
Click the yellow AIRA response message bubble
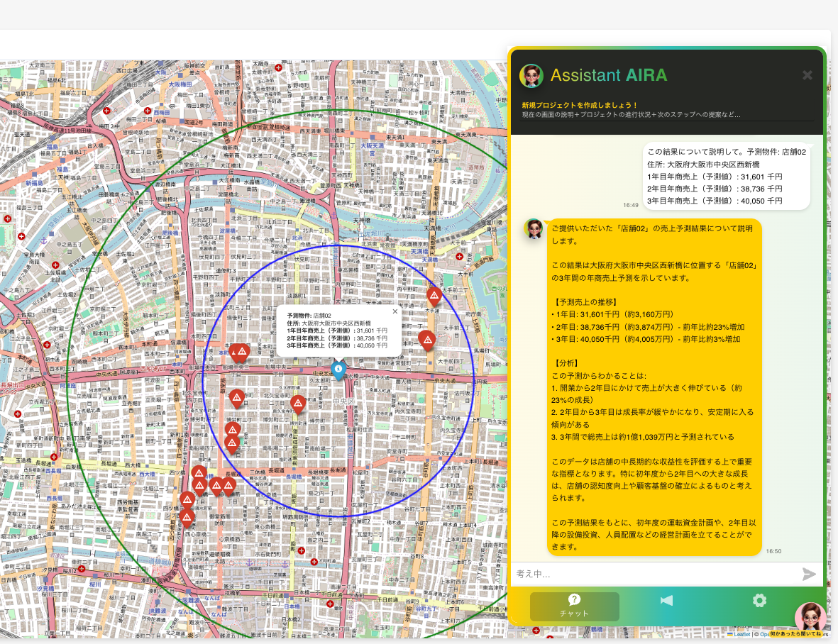654,387
